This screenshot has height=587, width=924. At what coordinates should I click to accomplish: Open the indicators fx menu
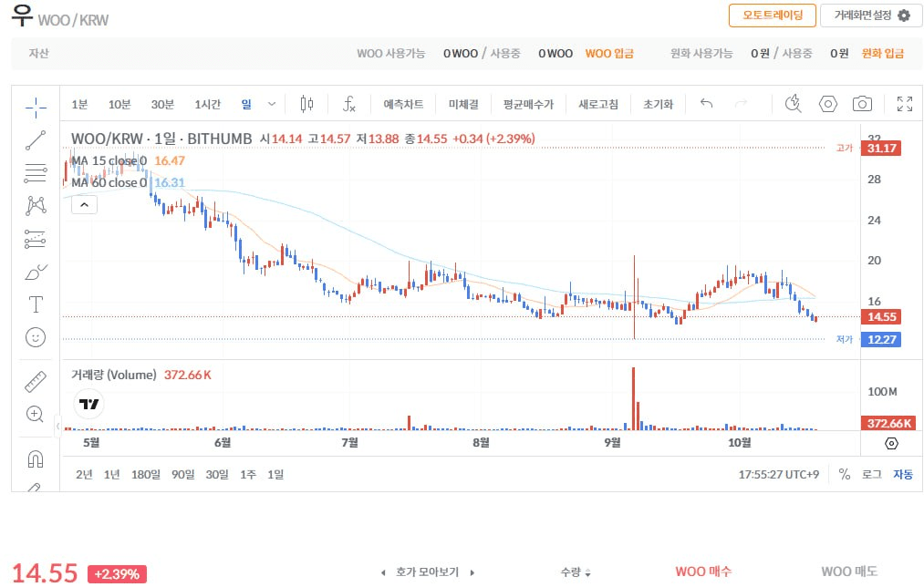348,104
